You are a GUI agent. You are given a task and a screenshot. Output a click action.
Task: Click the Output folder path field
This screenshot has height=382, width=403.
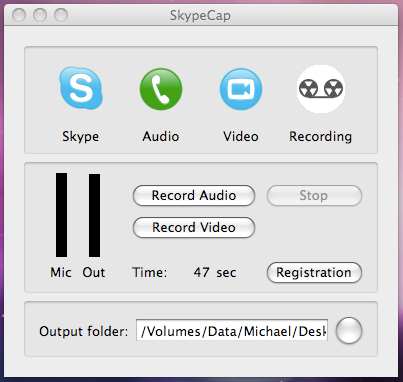232,330
